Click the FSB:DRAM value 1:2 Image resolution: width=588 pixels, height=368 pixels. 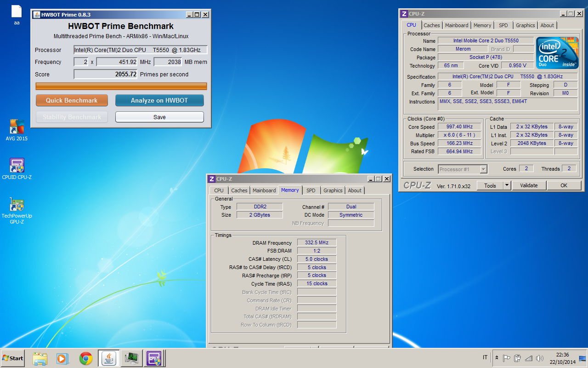[x=317, y=251]
